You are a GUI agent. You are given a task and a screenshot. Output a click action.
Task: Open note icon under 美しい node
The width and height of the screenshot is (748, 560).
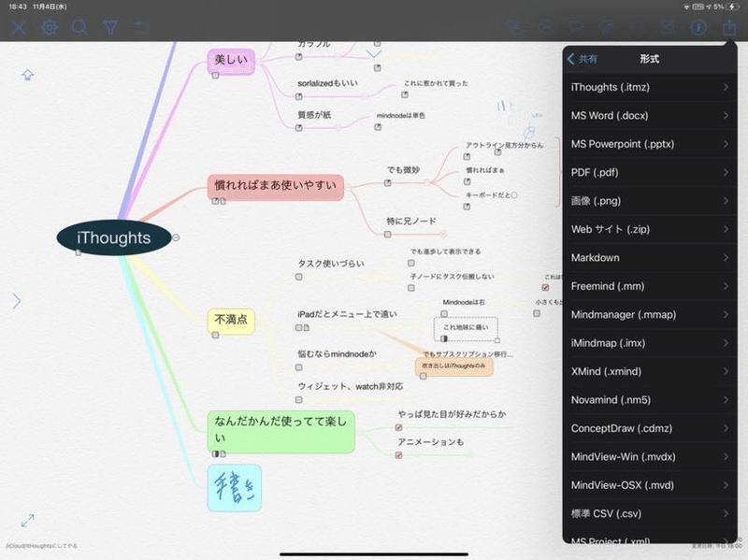tap(215, 76)
